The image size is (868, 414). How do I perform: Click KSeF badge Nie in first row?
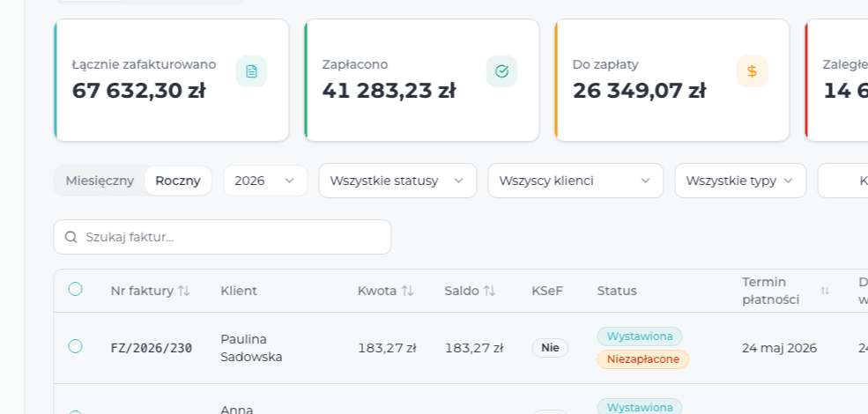click(550, 348)
